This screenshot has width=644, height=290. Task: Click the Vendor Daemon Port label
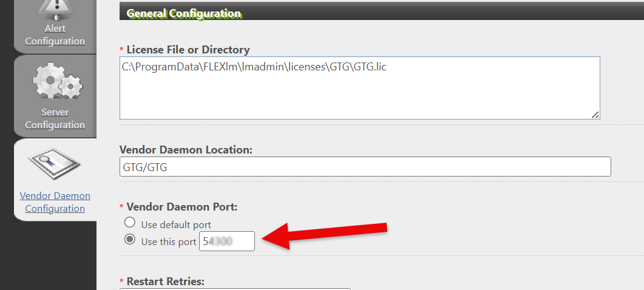point(182,207)
